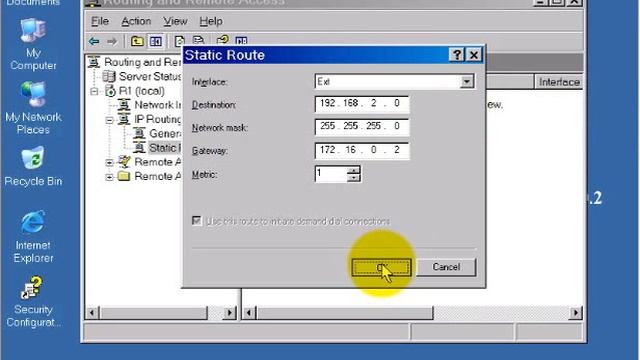Click left arrow of details pane scrollbar
Screen dimensions: 640x360
pyautogui.click(x=249, y=313)
